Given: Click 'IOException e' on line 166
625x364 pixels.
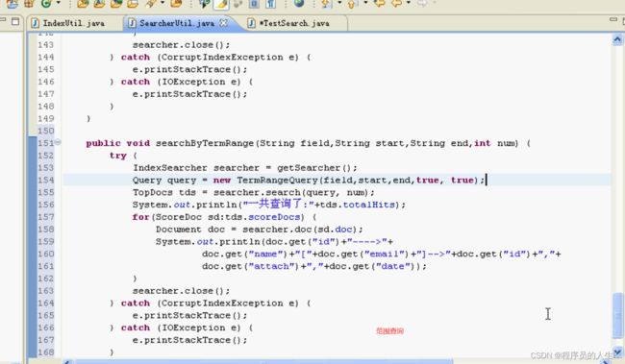Looking at the screenshot, I should pos(199,328).
